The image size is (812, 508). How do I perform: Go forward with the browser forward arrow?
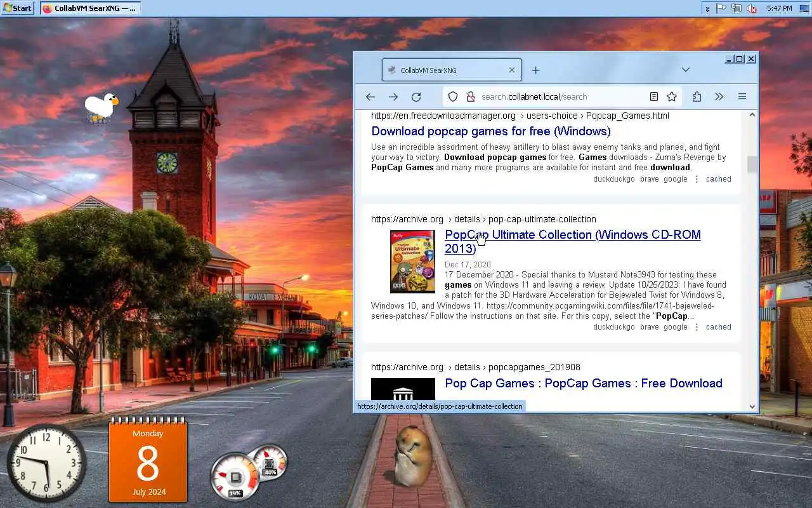click(393, 97)
